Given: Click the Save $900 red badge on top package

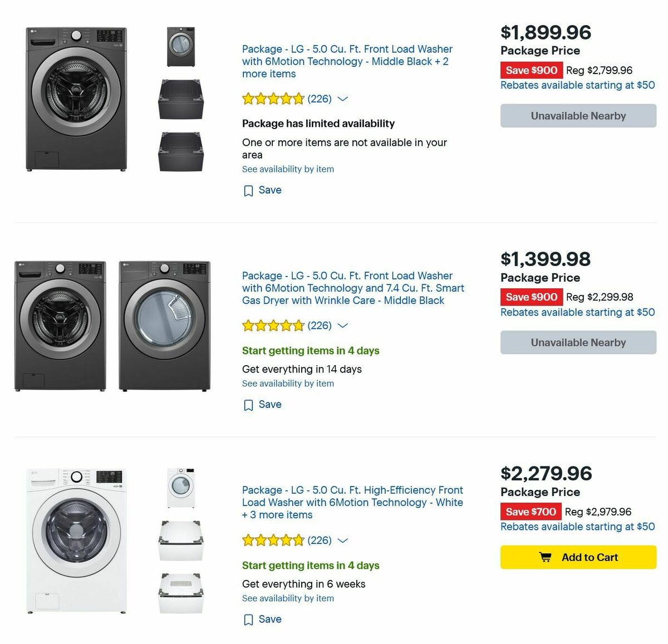Looking at the screenshot, I should (532, 70).
